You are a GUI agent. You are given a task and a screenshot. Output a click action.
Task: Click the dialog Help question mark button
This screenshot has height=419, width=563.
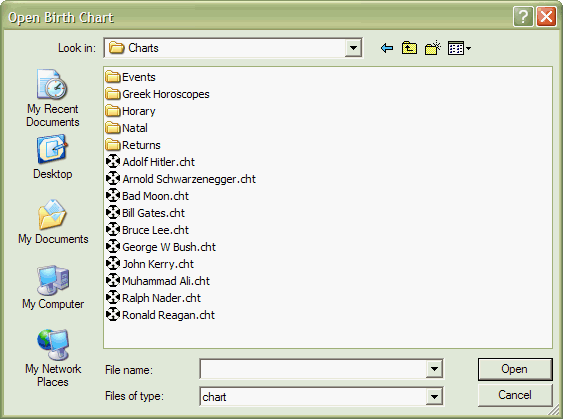523,17
